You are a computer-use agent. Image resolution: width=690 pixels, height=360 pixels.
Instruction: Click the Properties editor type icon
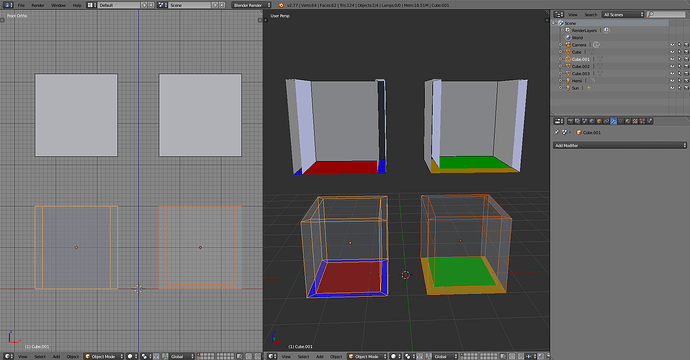558,121
